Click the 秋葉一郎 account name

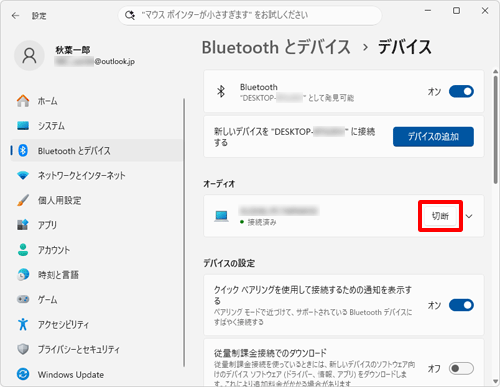coord(73,50)
